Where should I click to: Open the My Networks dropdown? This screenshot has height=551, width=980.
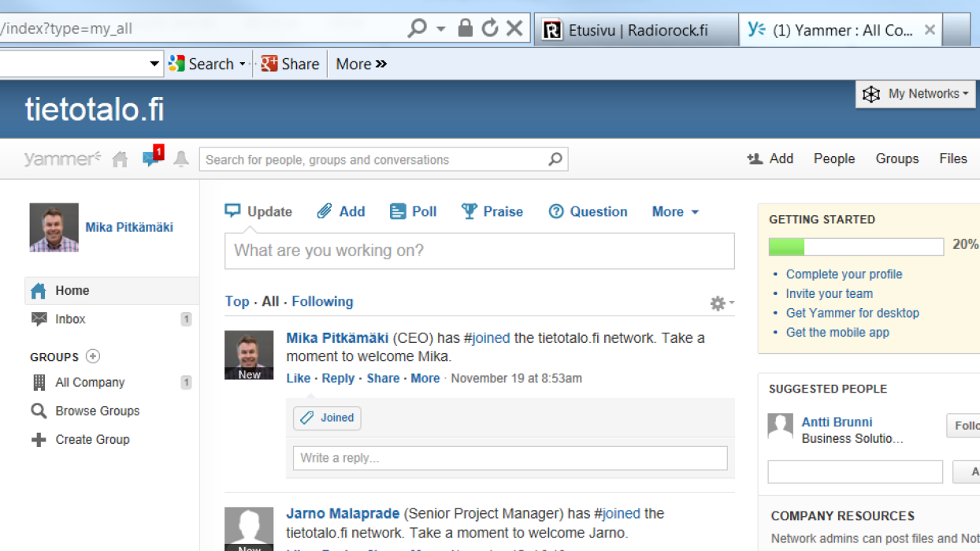(x=915, y=94)
